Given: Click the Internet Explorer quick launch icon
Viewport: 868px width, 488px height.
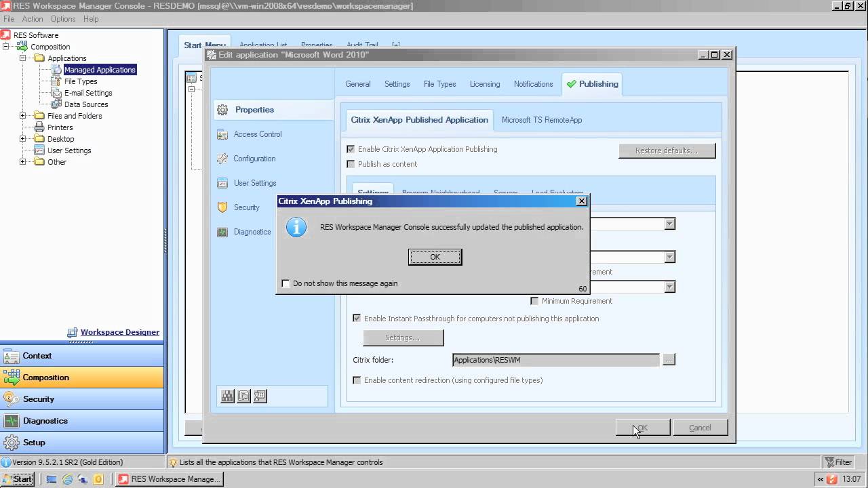Looking at the screenshot, I should [x=67, y=479].
